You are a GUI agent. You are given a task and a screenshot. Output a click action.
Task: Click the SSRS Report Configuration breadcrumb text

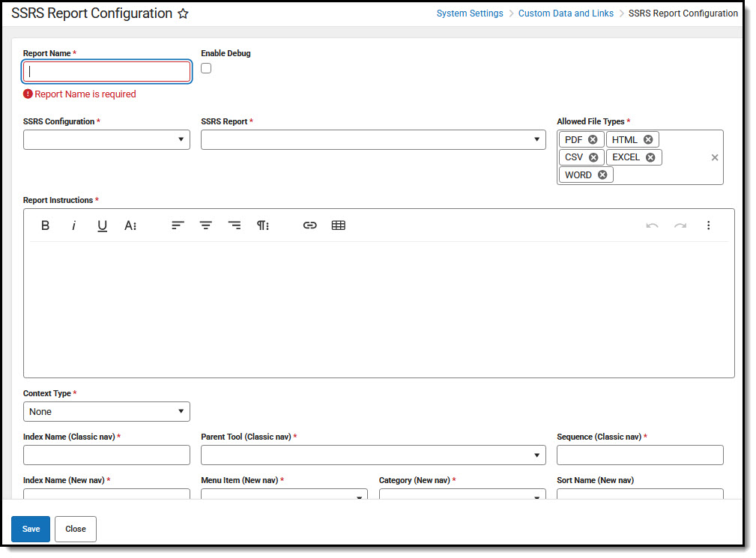[683, 13]
